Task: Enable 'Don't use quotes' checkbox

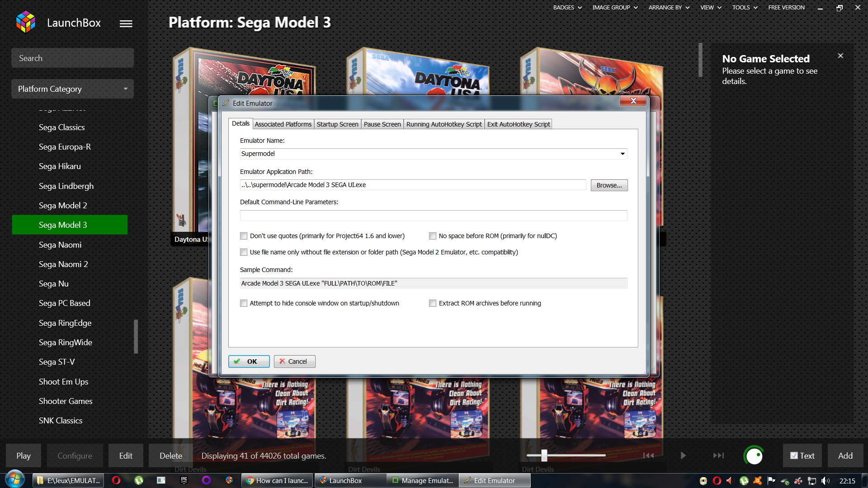Action: 244,236
